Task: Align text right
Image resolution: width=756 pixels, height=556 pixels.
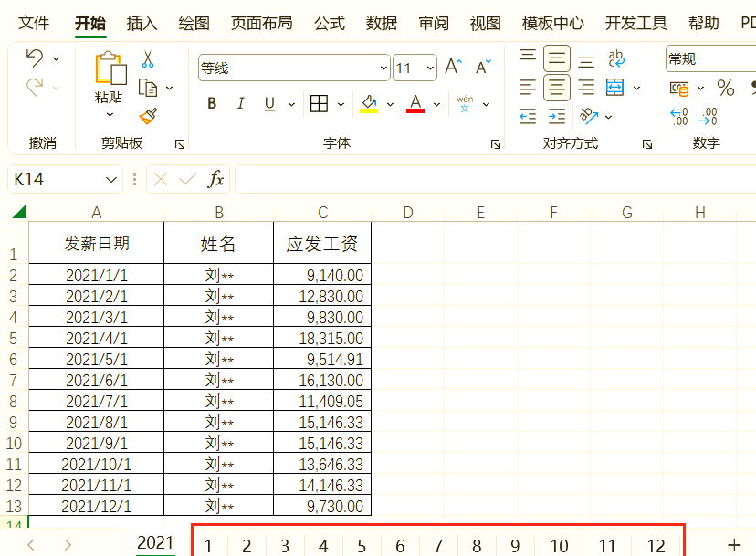Action: 586,88
